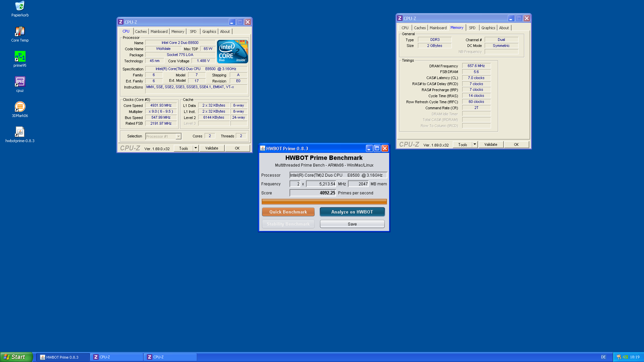
Task: Click Analyze on HWBOT button
Action: (x=352, y=212)
